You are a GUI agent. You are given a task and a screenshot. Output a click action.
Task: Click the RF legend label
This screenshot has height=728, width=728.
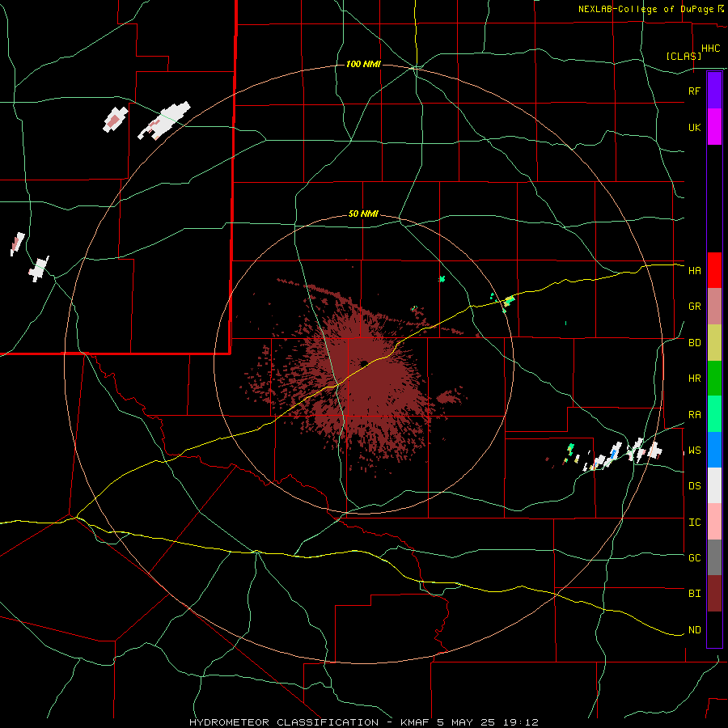694,91
